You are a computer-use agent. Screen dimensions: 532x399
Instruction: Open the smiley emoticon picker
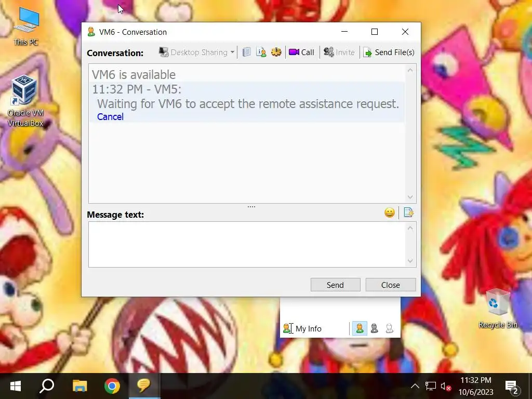pyautogui.click(x=390, y=212)
